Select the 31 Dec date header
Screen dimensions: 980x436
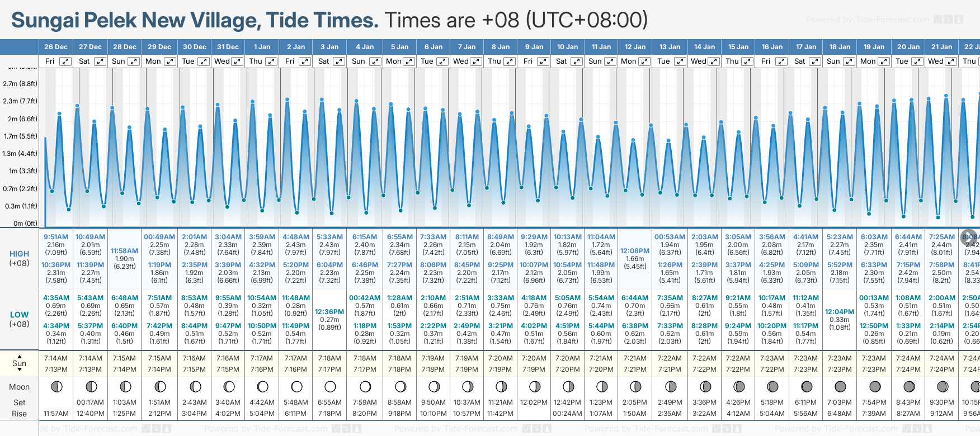(x=228, y=47)
